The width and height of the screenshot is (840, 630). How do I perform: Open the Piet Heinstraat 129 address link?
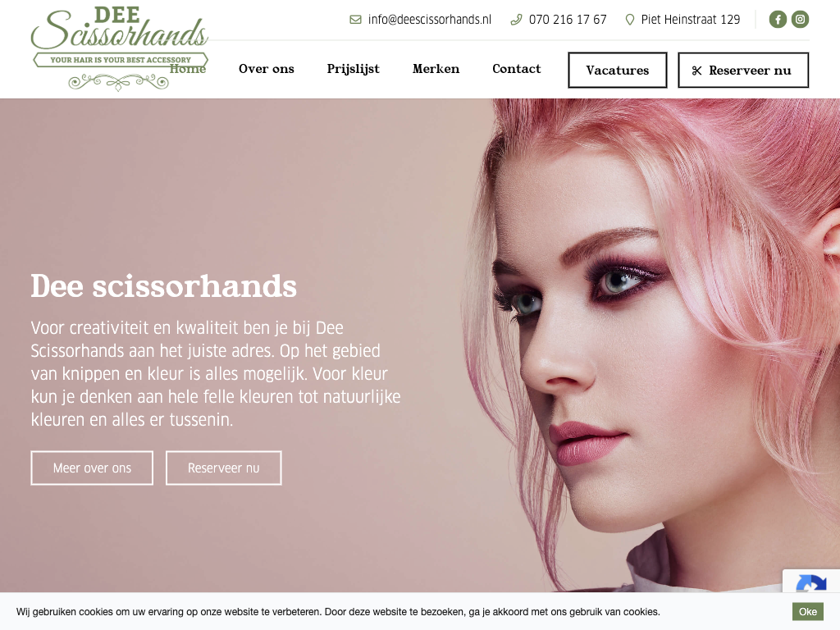pyautogui.click(x=691, y=20)
